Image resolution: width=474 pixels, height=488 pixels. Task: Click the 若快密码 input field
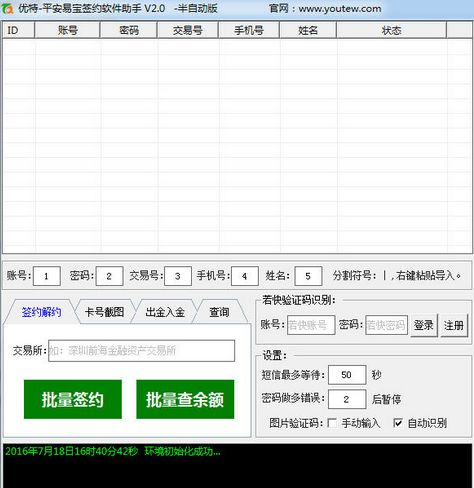(386, 325)
